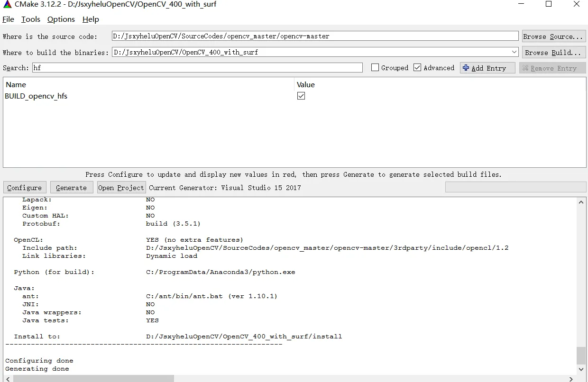The width and height of the screenshot is (588, 382).
Task: Toggle the Grouped checkbox
Action: (375, 68)
